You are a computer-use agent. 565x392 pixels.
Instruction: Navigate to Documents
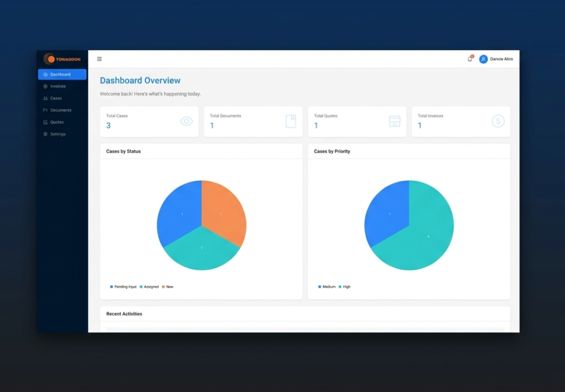(62, 110)
